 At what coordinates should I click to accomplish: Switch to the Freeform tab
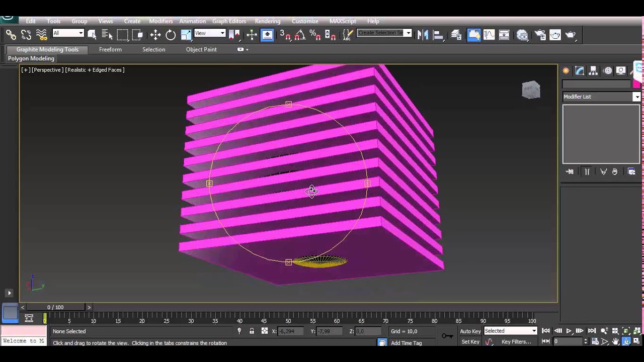click(x=110, y=49)
